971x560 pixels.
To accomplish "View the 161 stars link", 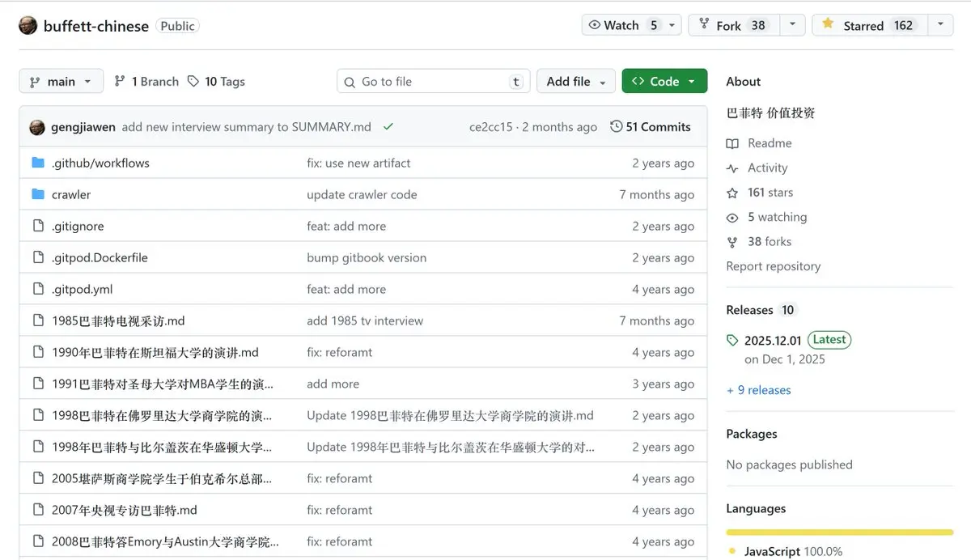I will 770,193.
